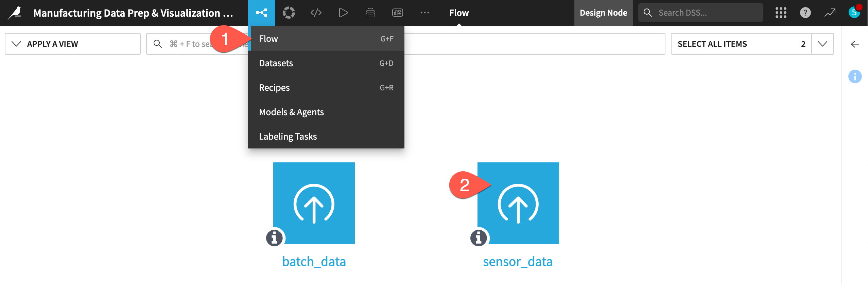
Task: Click the wiki stack icon
Action: (x=370, y=13)
